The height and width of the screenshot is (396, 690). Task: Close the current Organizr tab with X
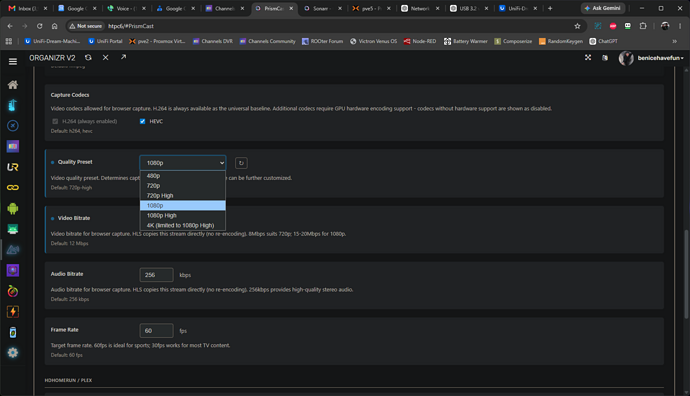[106, 58]
